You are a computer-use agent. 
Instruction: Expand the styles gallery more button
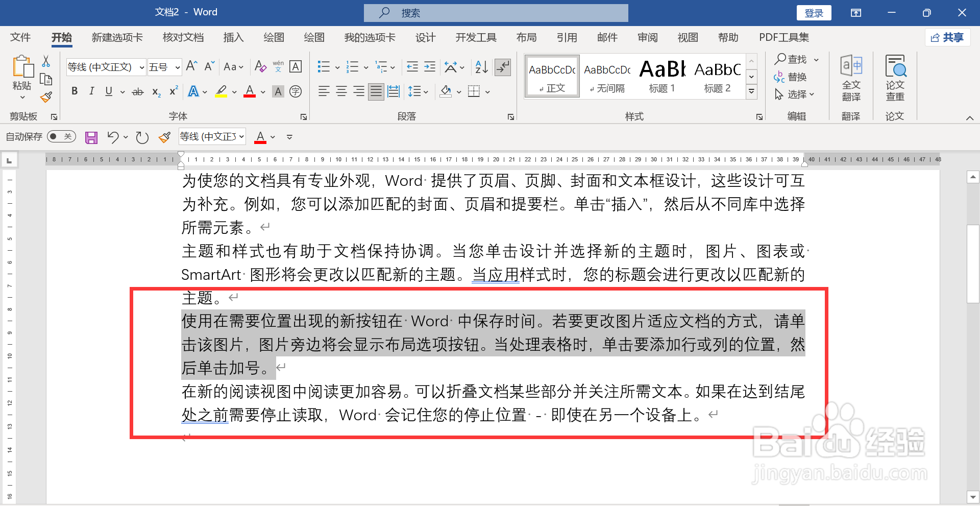751,91
